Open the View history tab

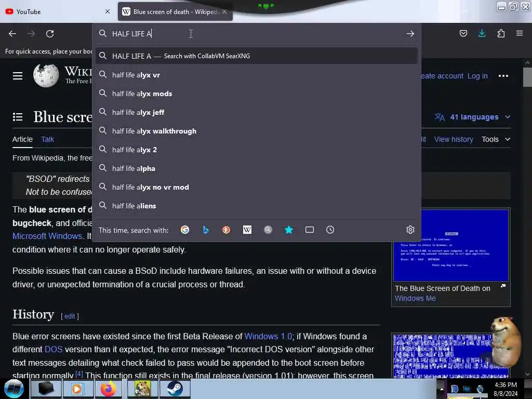[454, 139]
